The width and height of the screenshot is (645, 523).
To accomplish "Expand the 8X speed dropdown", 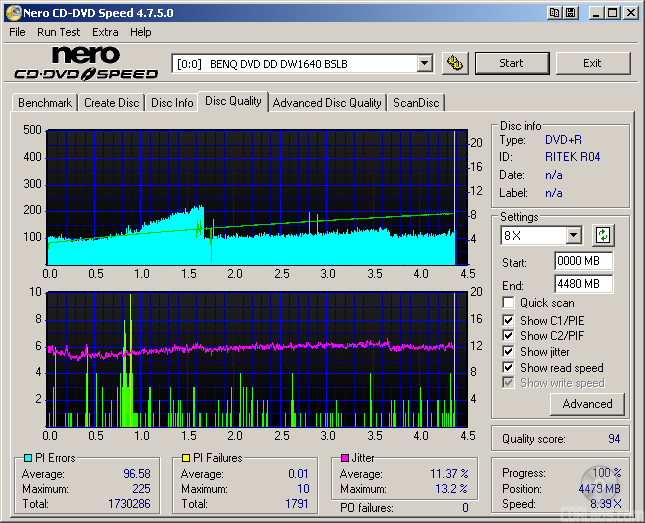I will click(573, 236).
